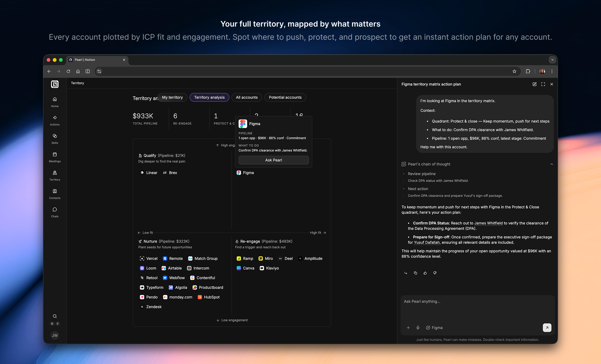Image resolution: width=601 pixels, height=364 pixels.
Task: Click the search magnifier icon in sidebar
Action: pos(55,316)
